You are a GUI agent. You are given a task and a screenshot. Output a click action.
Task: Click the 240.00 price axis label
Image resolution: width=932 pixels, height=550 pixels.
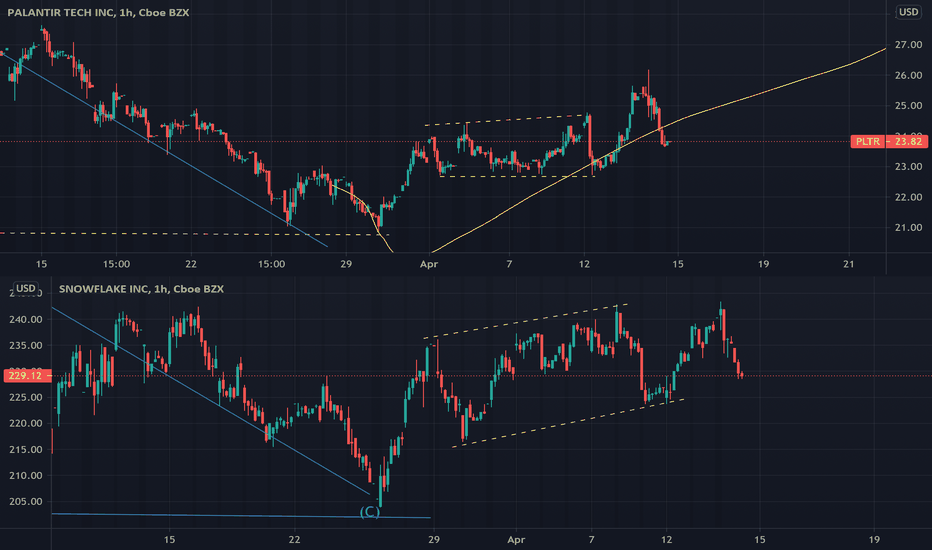click(x=26, y=319)
